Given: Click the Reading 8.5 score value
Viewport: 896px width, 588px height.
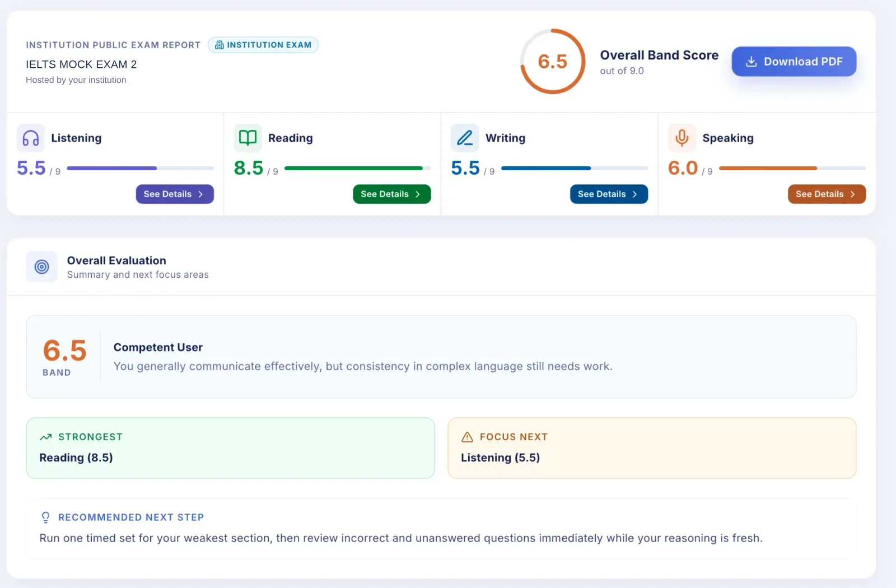Looking at the screenshot, I should pyautogui.click(x=249, y=168).
